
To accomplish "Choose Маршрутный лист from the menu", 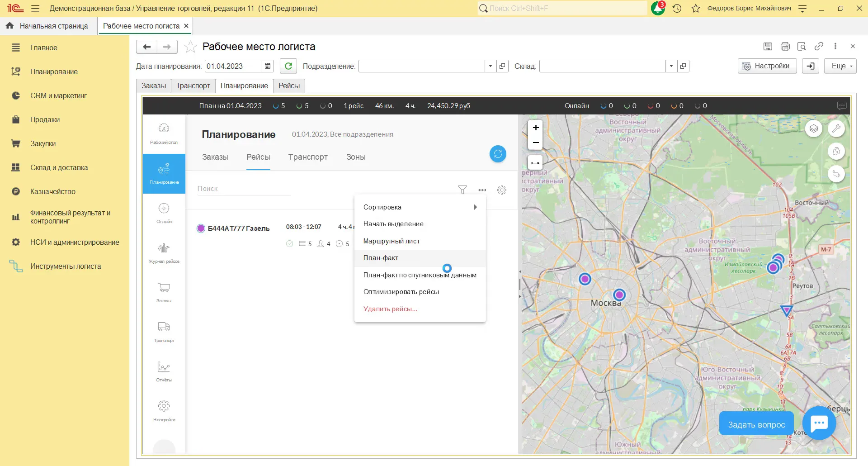I will (420, 241).
